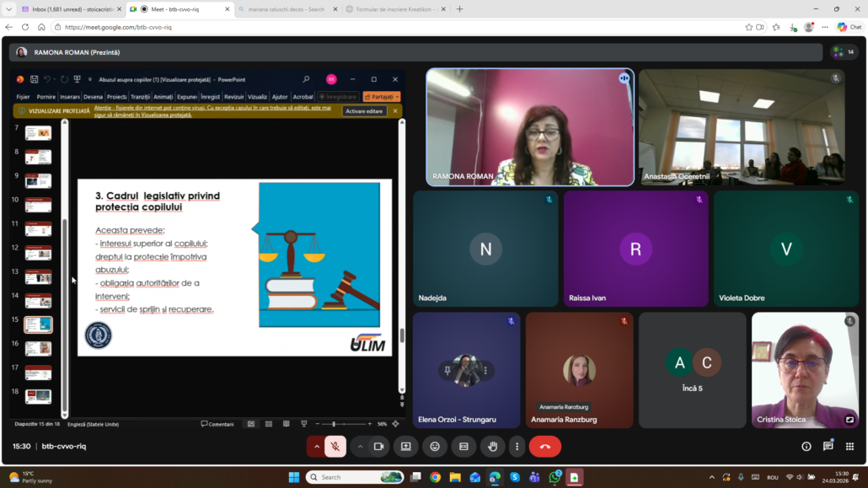
Task: Open the search icon in PowerPoint title bar
Action: click(x=306, y=79)
